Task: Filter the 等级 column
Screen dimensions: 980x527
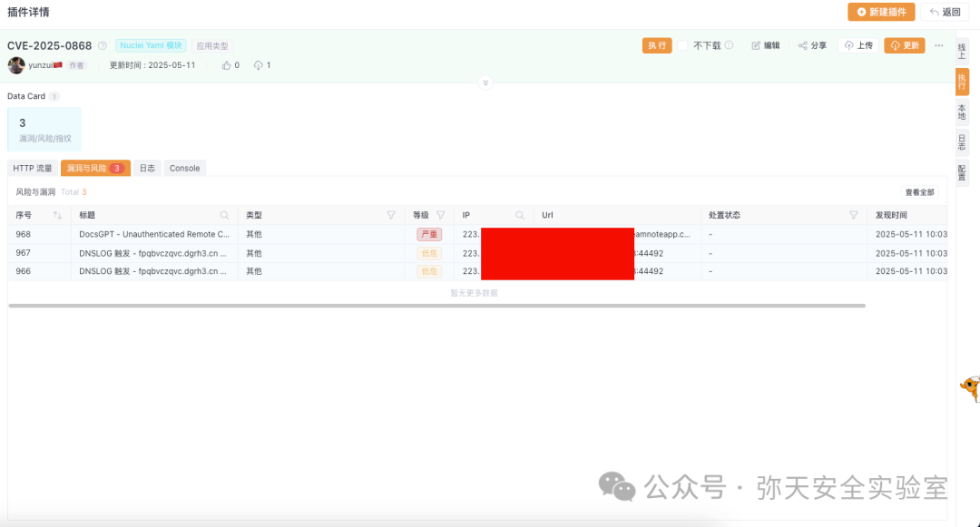Action: tap(441, 215)
